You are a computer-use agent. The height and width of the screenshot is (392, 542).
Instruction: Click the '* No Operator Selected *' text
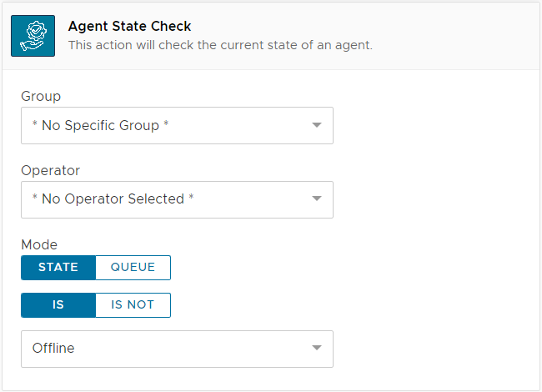(113, 199)
